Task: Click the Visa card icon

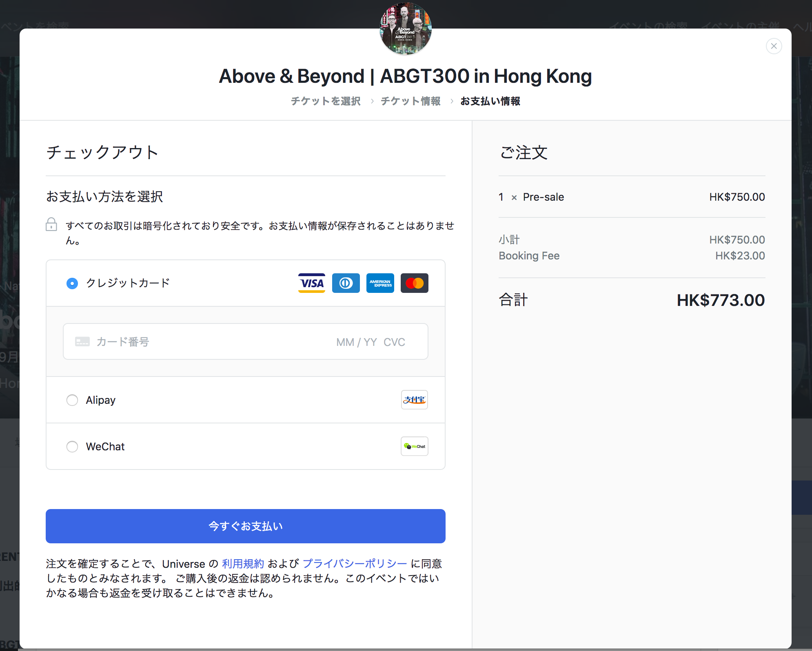Action: (x=312, y=283)
